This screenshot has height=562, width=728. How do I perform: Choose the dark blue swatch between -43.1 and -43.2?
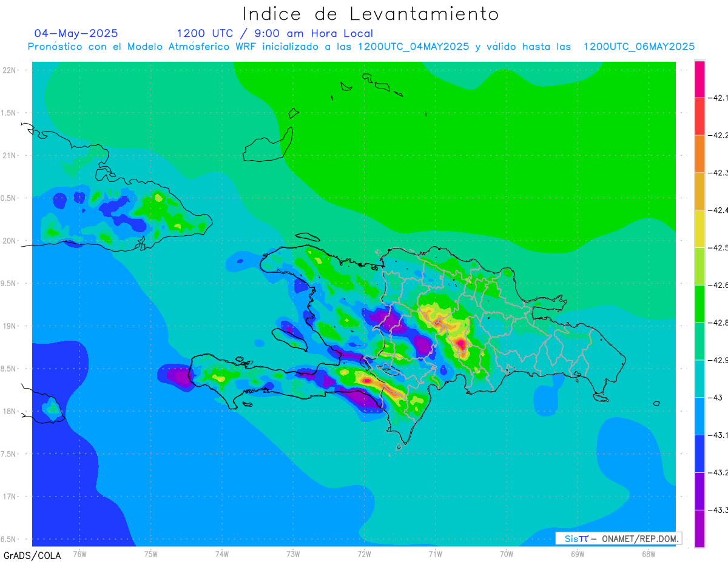[x=699, y=453]
